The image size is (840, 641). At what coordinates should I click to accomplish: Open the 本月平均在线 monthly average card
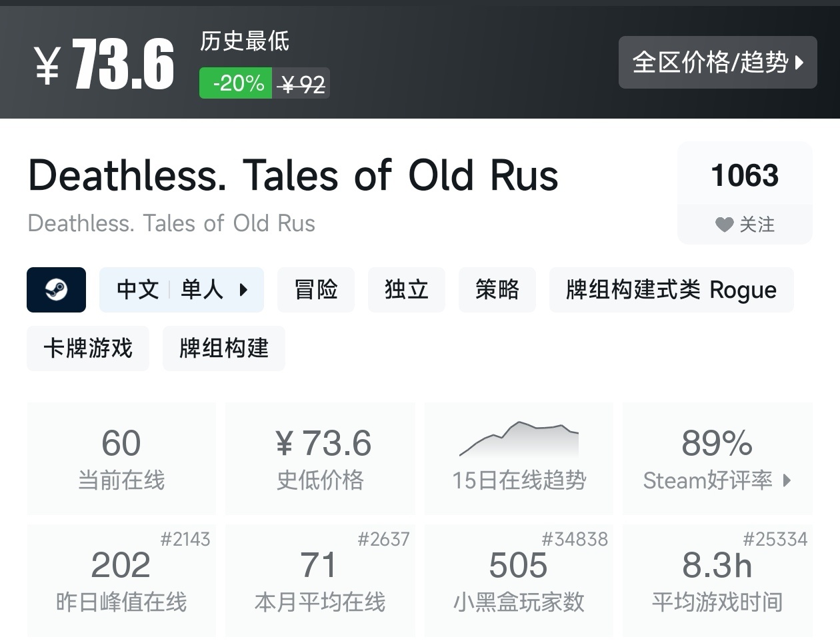[320, 580]
